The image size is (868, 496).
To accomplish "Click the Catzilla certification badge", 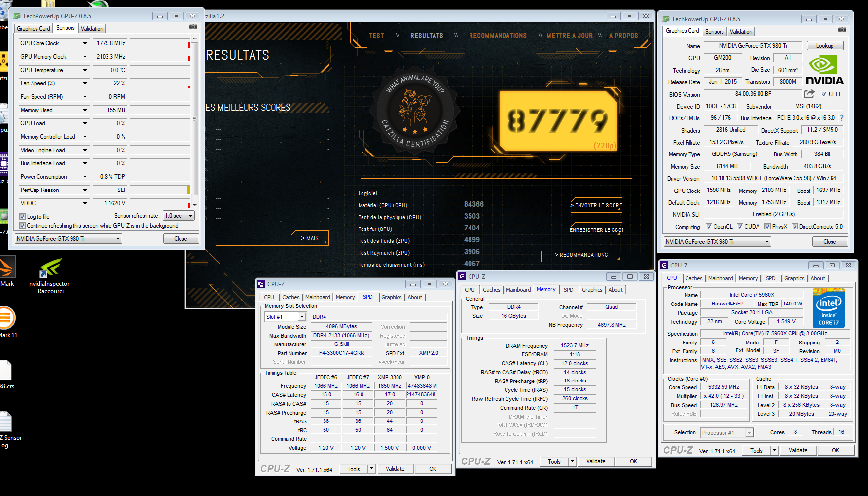I will click(x=415, y=111).
